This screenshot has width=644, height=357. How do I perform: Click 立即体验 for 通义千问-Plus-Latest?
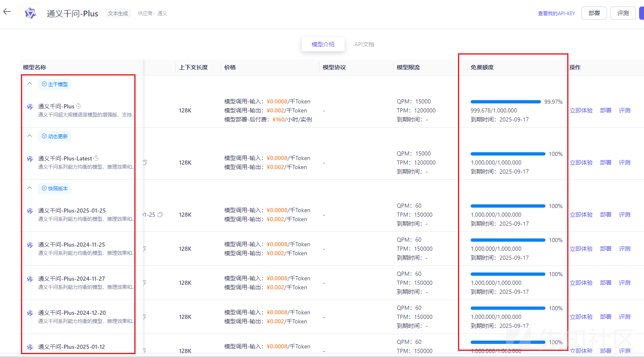pyautogui.click(x=581, y=162)
